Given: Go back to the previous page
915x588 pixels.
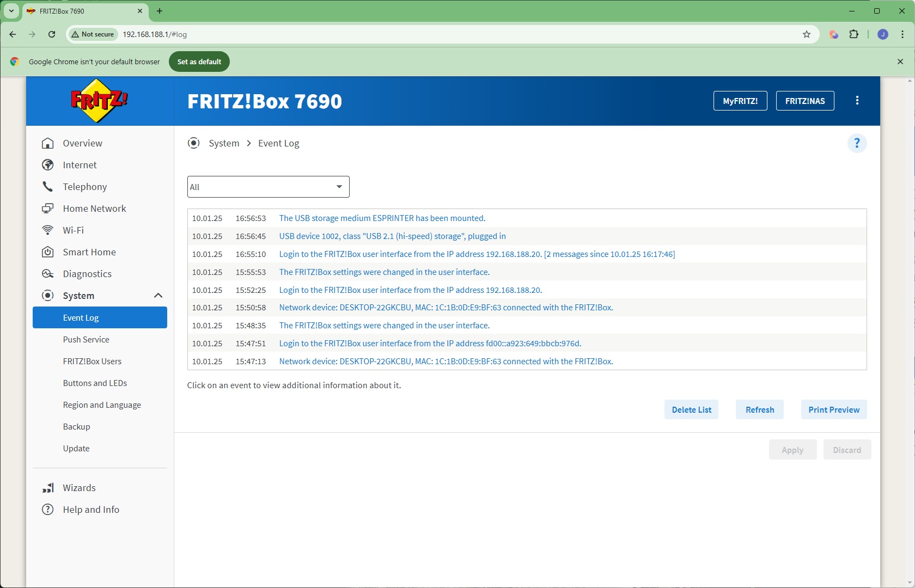Looking at the screenshot, I should tap(13, 34).
